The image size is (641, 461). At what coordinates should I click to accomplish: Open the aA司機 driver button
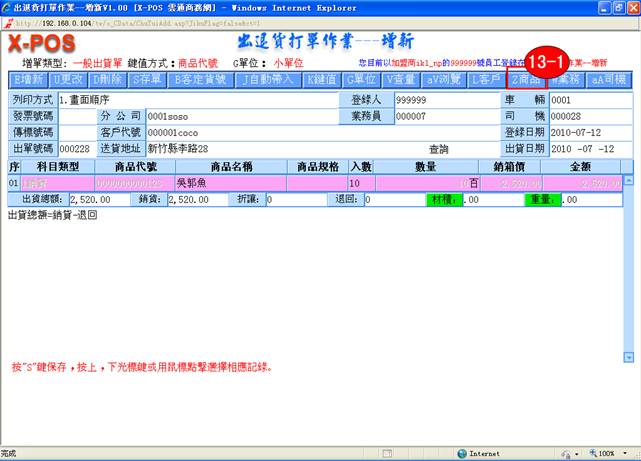point(610,78)
